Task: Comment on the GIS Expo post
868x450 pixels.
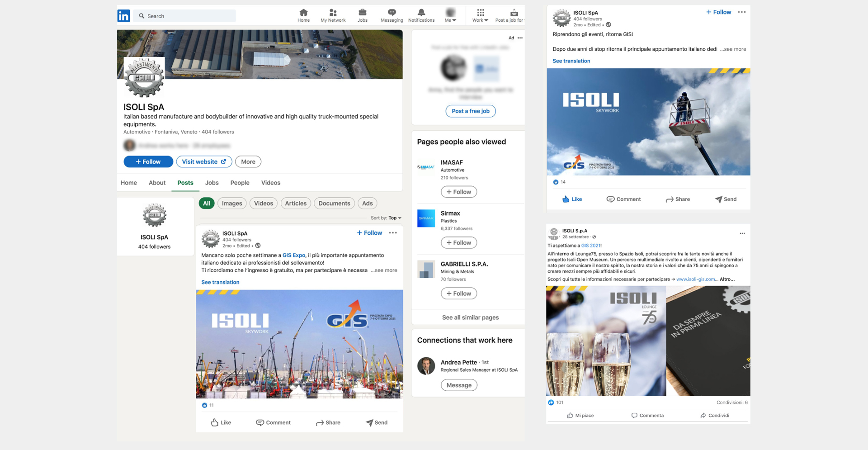Action: coord(273,423)
